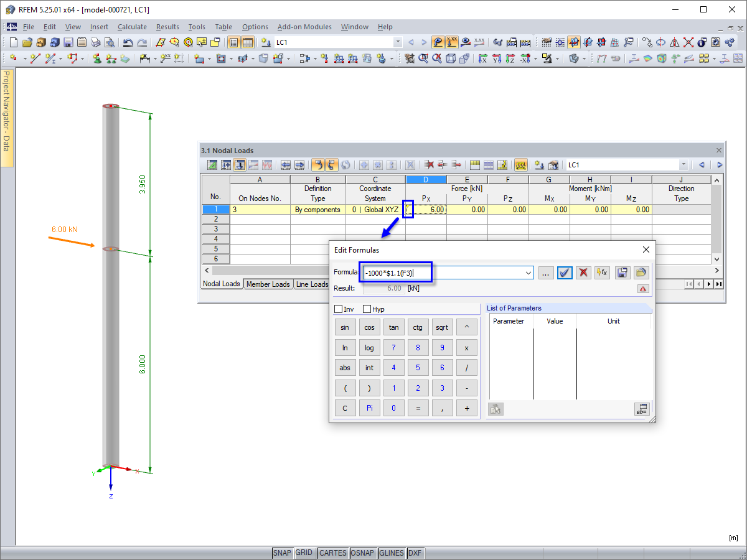Open the File menu

point(29,27)
